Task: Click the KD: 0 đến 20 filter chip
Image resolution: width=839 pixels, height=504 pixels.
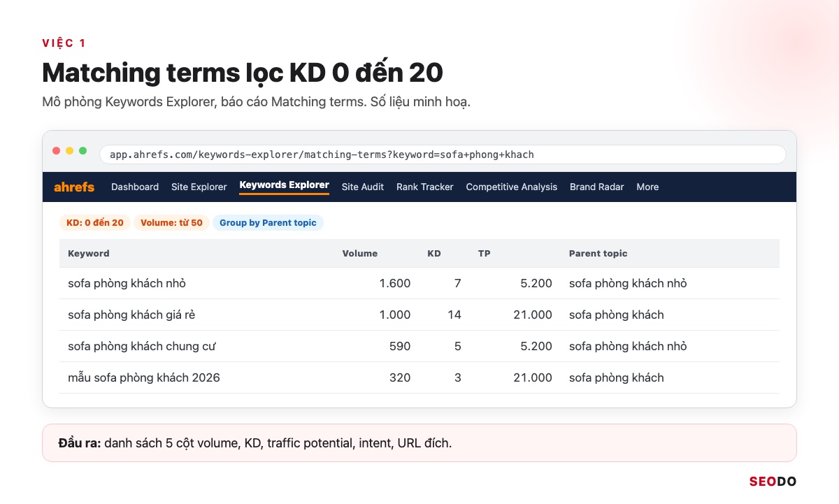Action: click(x=95, y=223)
